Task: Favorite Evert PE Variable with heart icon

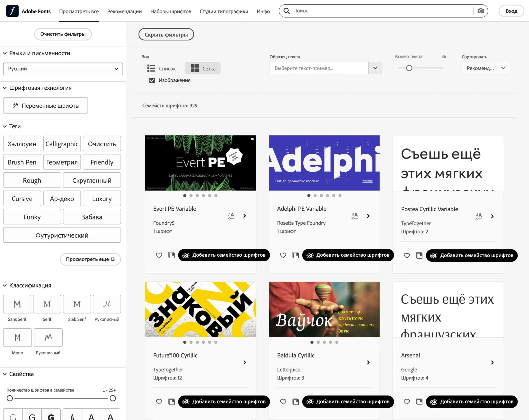Action: pyautogui.click(x=159, y=255)
